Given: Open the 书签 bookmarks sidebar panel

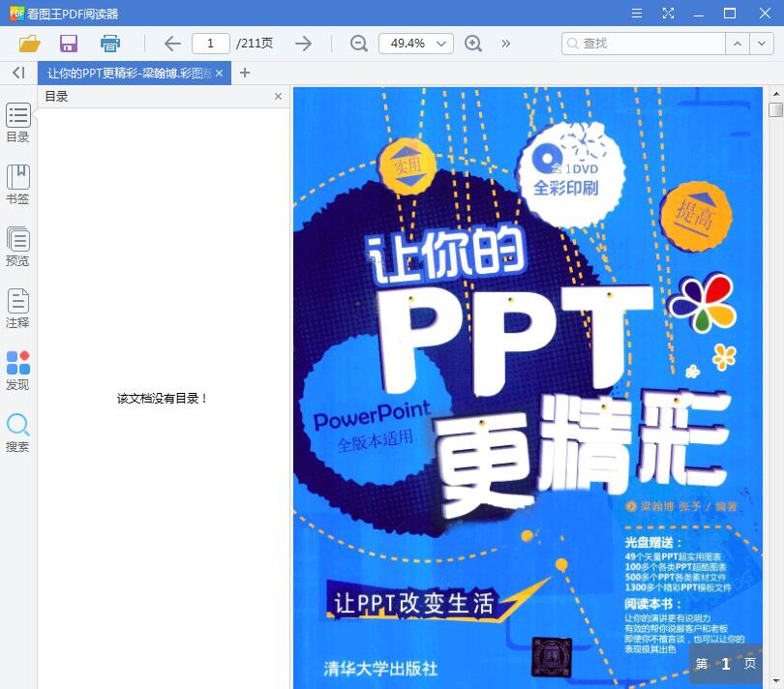Looking at the screenshot, I should click(18, 185).
